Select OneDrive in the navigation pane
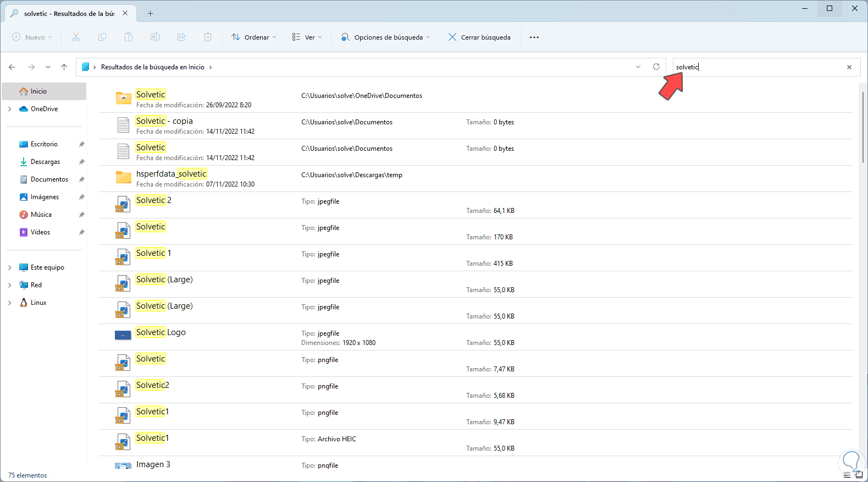Image resolution: width=868 pixels, height=482 pixels. [x=44, y=109]
